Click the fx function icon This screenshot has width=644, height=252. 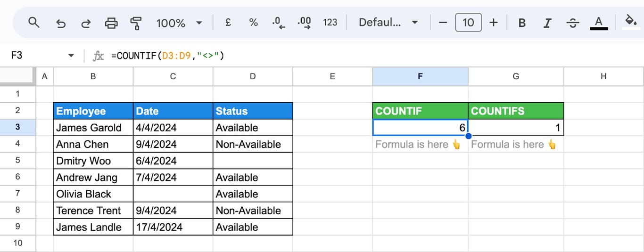click(98, 56)
